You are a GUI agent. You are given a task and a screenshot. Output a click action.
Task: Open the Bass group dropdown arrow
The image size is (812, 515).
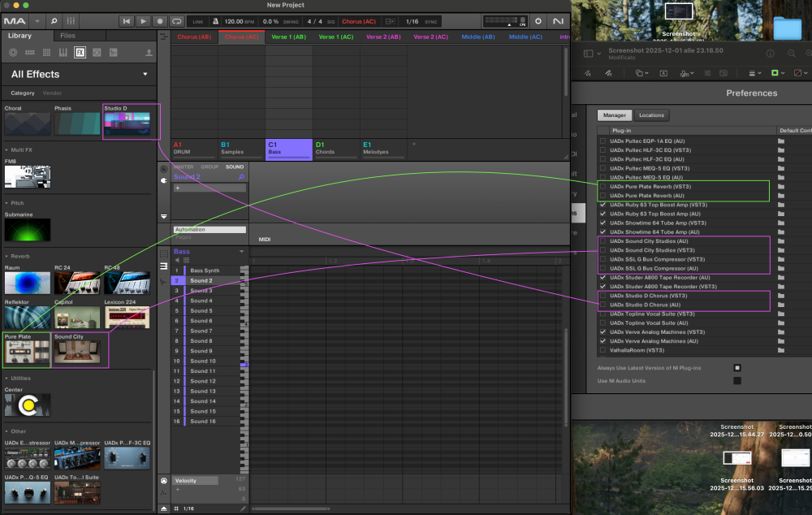pos(241,251)
